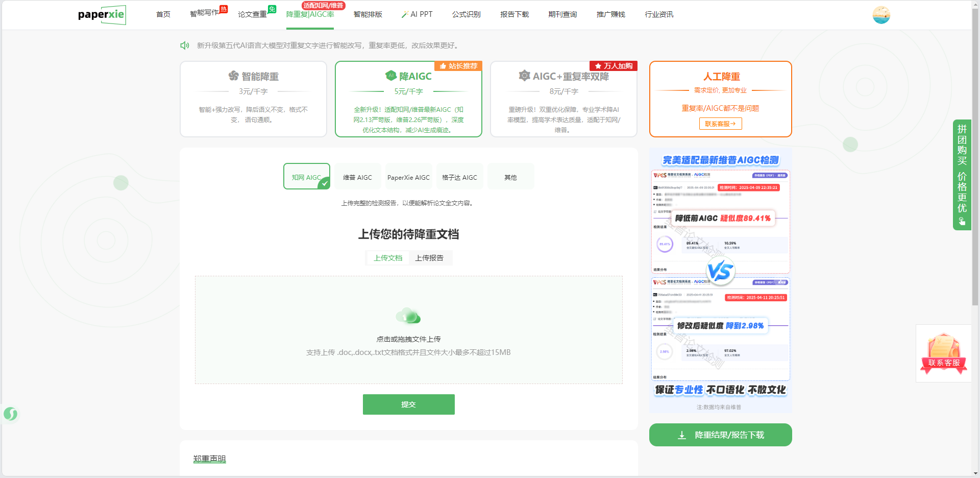Click the 热 badge on 智能写作

(224, 9)
